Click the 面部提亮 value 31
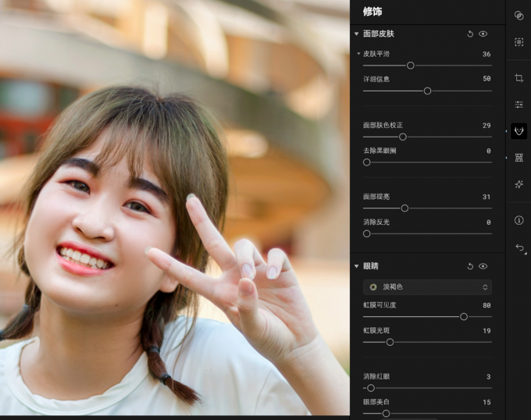This screenshot has height=420, width=531. tap(486, 197)
